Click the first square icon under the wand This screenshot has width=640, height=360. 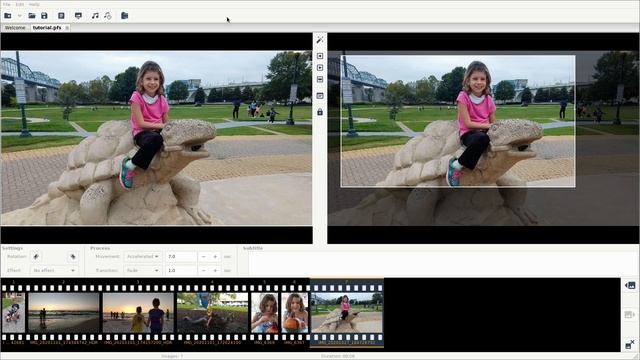[320, 56]
